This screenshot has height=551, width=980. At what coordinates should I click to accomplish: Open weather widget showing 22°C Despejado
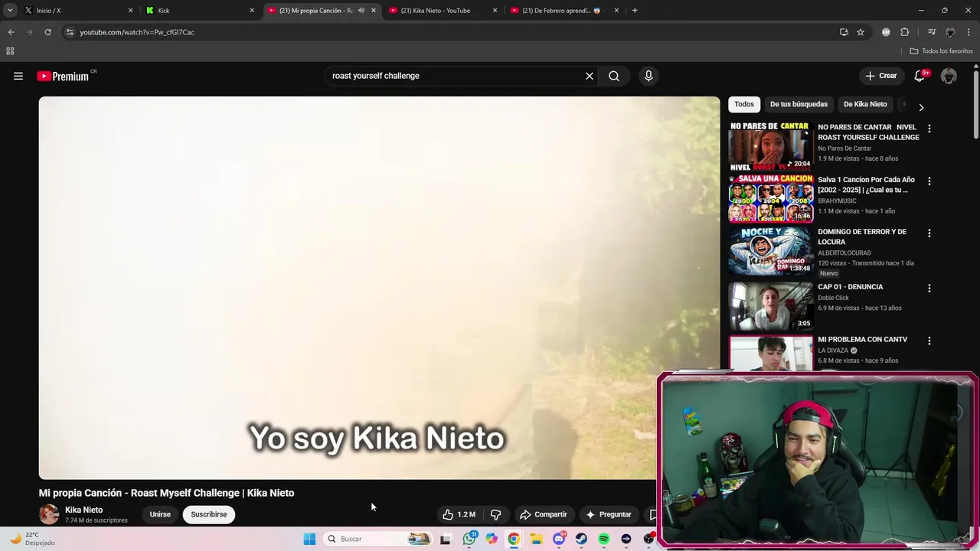tap(32, 539)
